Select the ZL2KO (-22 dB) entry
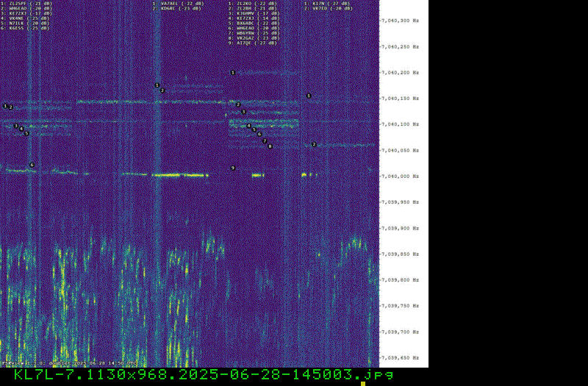 [x=253, y=4]
